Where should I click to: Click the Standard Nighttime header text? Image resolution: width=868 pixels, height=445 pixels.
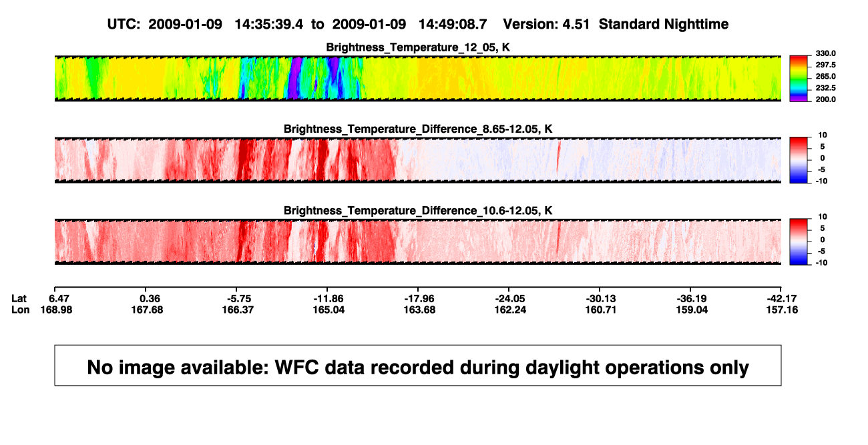[x=664, y=24]
